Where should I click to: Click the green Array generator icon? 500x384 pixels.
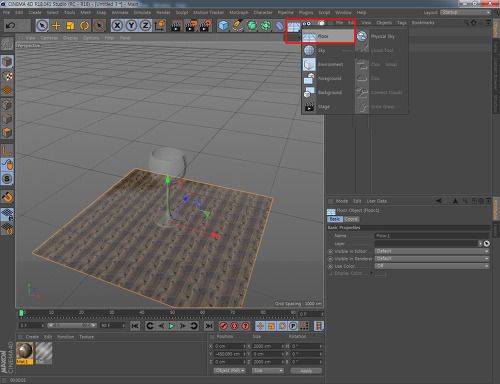266,26
